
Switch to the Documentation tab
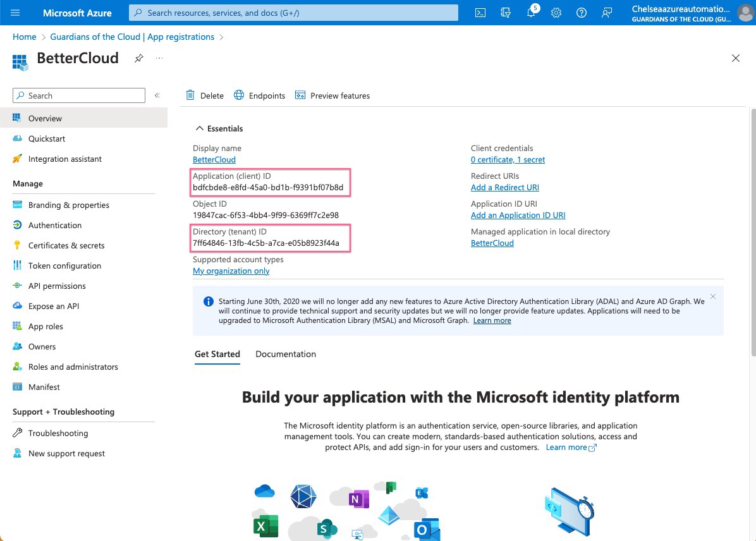pos(286,354)
